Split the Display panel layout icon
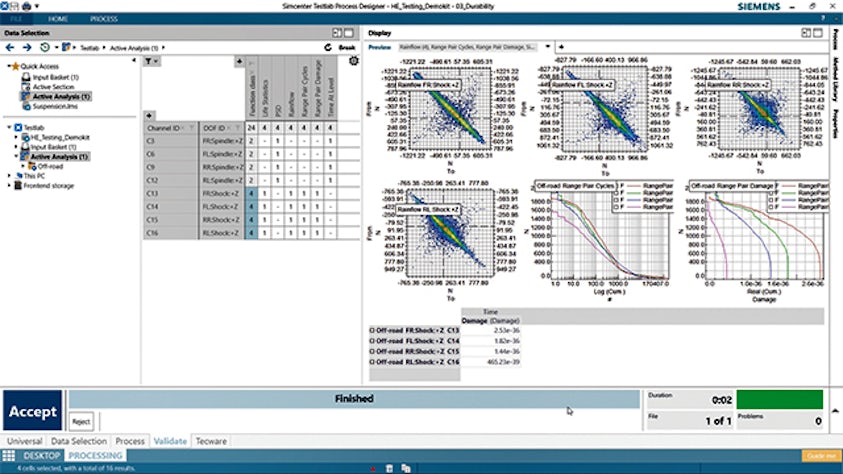The width and height of the screenshot is (843, 474). pyautogui.click(x=806, y=33)
